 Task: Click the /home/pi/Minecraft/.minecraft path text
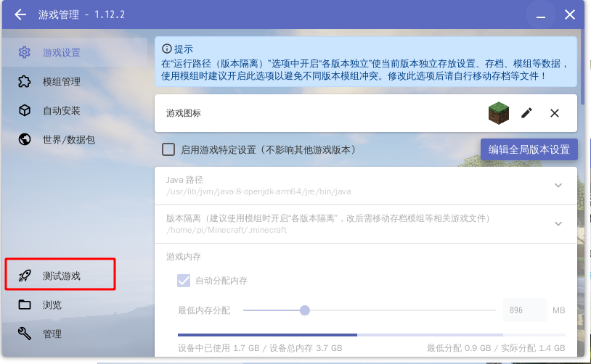tap(226, 230)
